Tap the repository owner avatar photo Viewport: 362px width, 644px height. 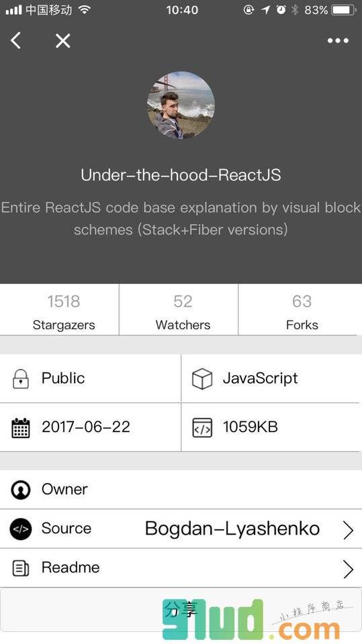pyautogui.click(x=181, y=105)
